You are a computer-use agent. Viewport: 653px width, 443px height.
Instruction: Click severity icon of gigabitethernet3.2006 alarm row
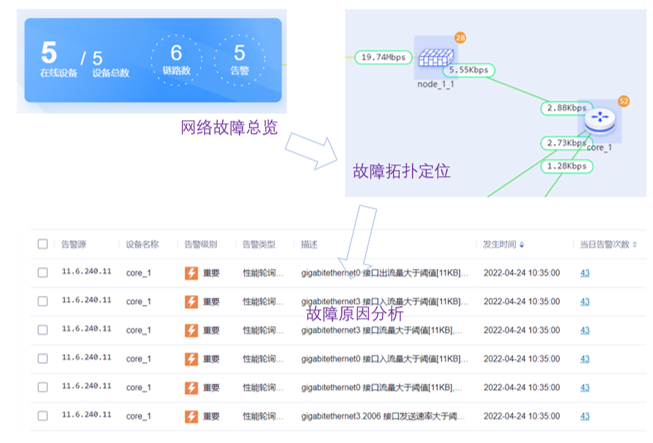[x=191, y=416]
